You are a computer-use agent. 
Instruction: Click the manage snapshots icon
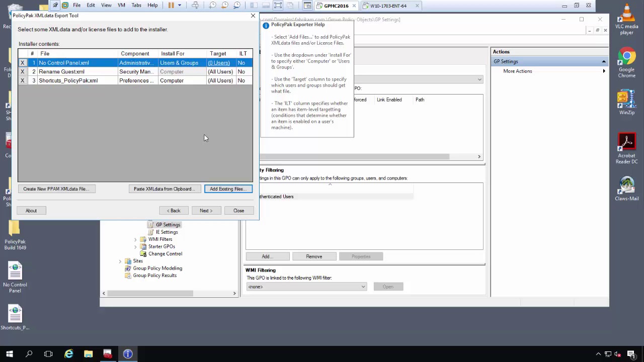pyautogui.click(x=237, y=6)
